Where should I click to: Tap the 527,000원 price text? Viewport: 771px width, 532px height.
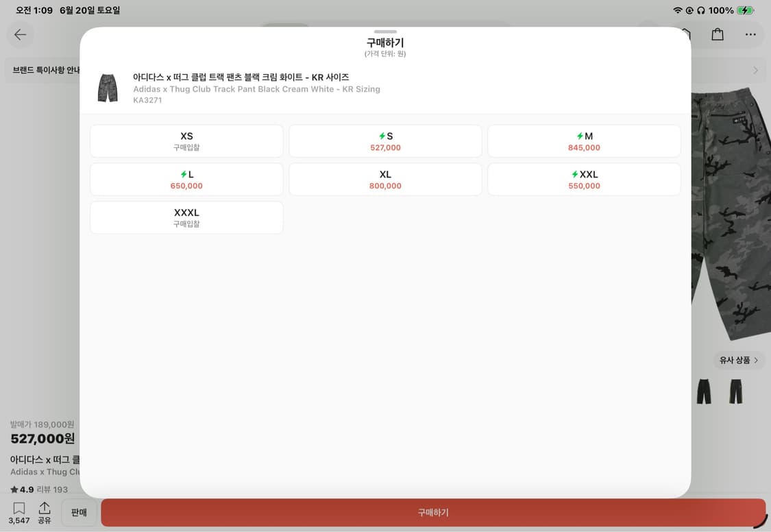tap(42, 439)
